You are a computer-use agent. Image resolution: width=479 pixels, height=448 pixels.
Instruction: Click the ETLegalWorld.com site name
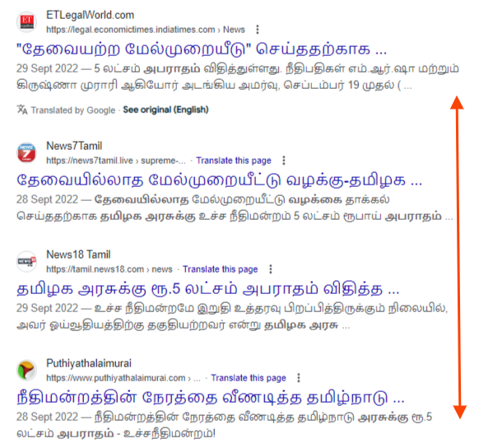click(x=90, y=15)
